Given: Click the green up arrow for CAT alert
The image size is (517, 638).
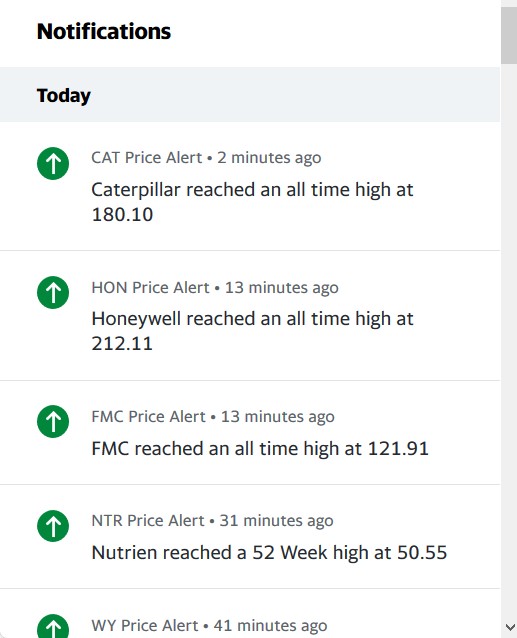Looking at the screenshot, I should pos(53,164).
